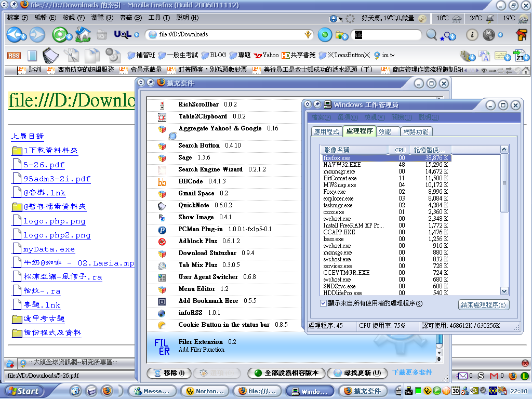532x399 pixels.
Task: Click the green Go button beside address bar
Action: tap(325, 35)
